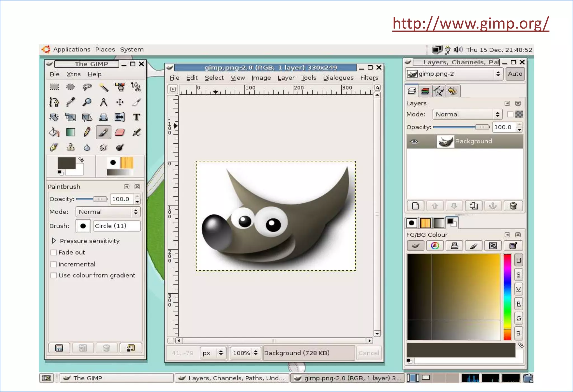Viewport: 573px width, 392px height.
Task: Open the Layer menu
Action: click(x=286, y=78)
